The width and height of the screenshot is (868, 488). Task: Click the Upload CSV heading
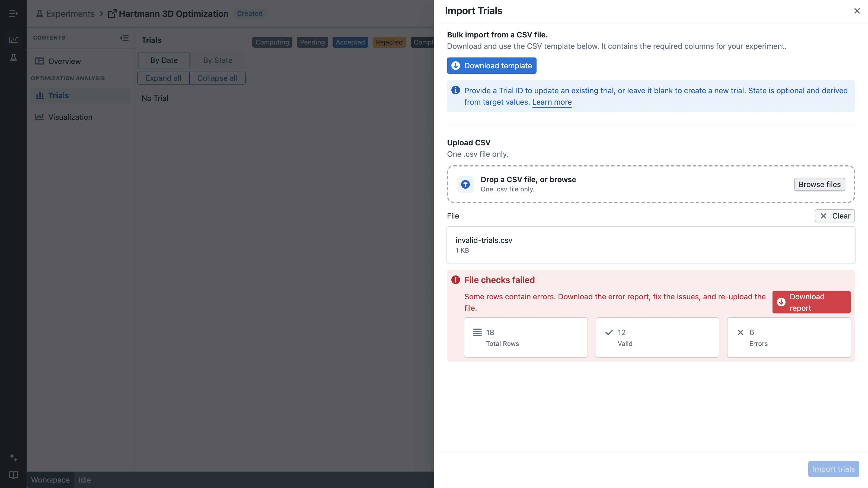(468, 142)
